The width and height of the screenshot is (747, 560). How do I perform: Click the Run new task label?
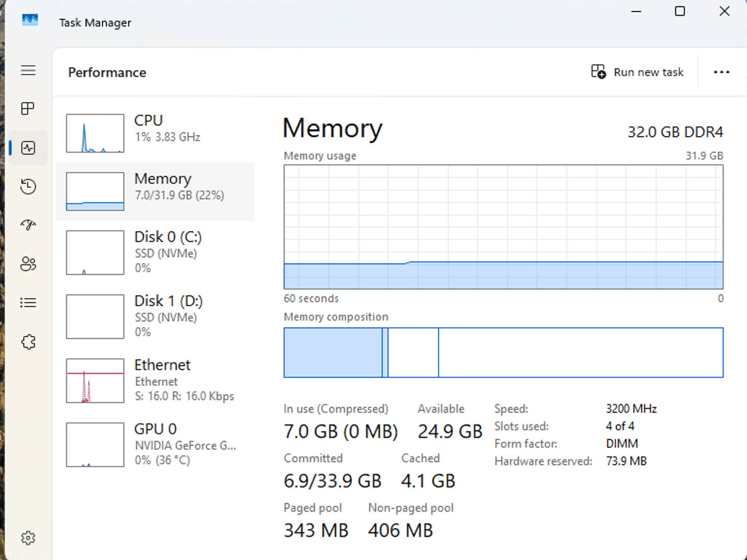coord(649,72)
